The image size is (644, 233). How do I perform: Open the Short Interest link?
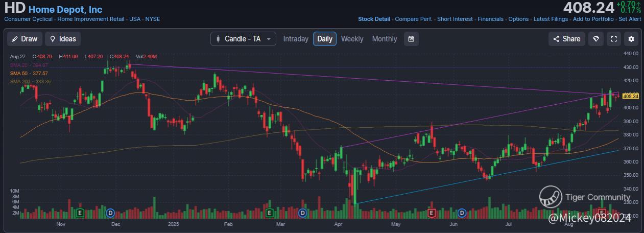point(455,19)
